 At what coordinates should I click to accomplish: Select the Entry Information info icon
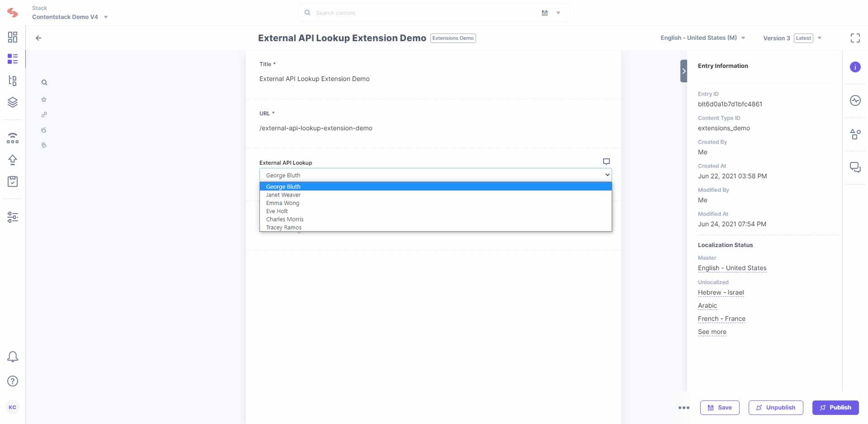[x=855, y=67]
